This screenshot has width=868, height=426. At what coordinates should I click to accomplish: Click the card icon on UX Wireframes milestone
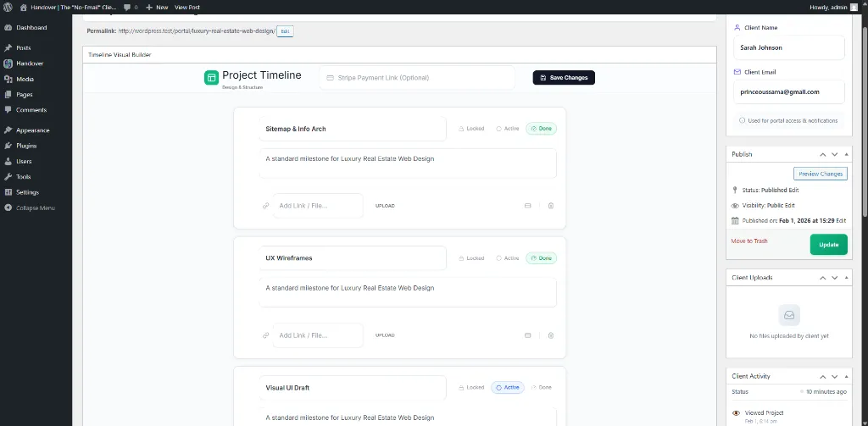point(527,335)
